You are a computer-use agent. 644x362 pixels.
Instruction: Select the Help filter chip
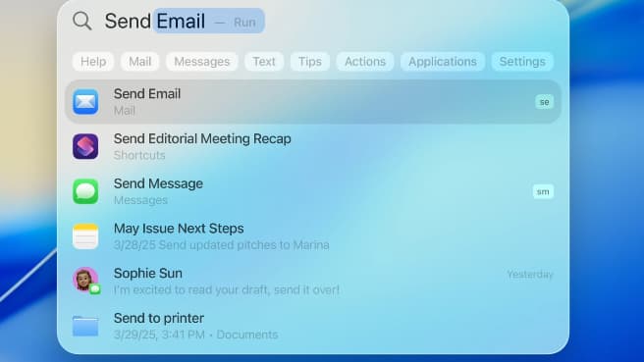[93, 62]
